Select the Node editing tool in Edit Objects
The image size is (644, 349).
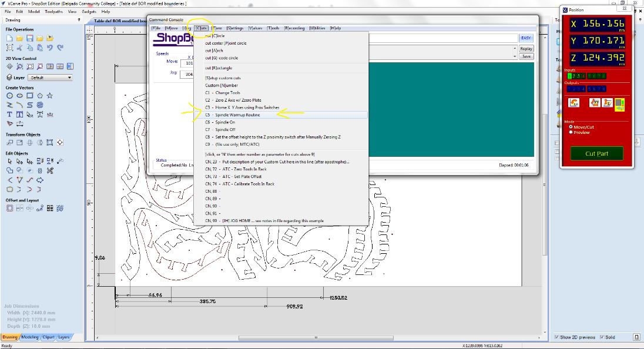click(x=19, y=162)
